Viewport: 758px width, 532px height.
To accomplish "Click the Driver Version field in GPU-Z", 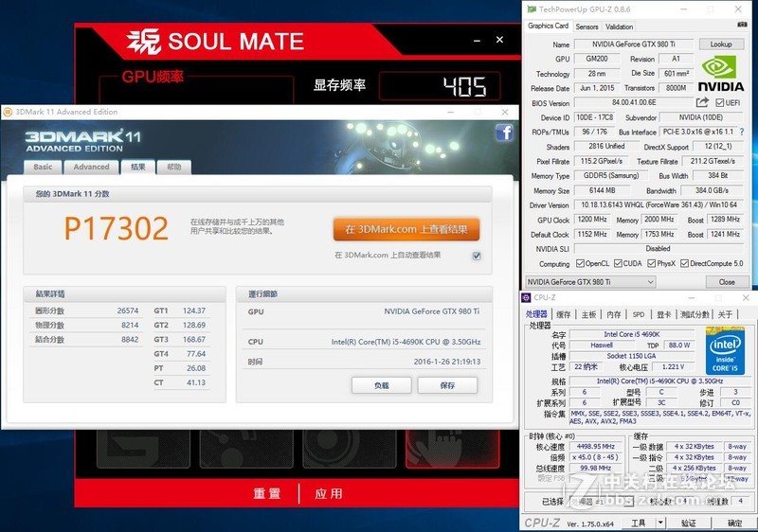I will 659,205.
